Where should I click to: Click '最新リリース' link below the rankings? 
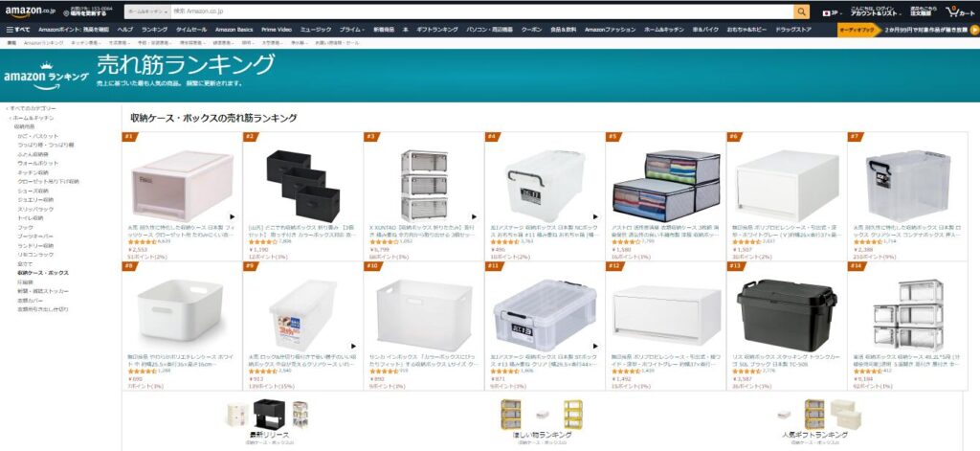(x=269, y=434)
